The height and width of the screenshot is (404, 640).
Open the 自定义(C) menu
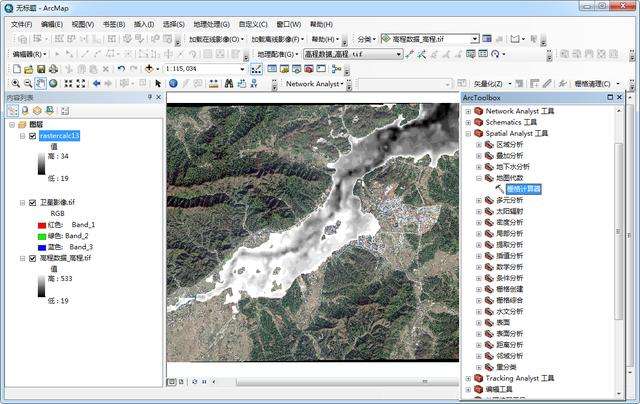(253, 24)
